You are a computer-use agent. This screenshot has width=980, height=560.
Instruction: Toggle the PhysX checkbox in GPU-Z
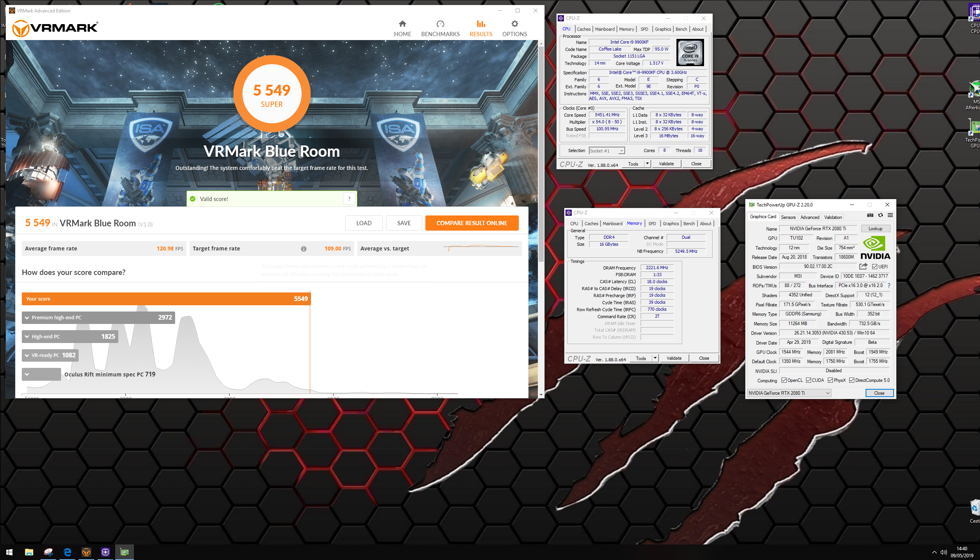tap(830, 380)
